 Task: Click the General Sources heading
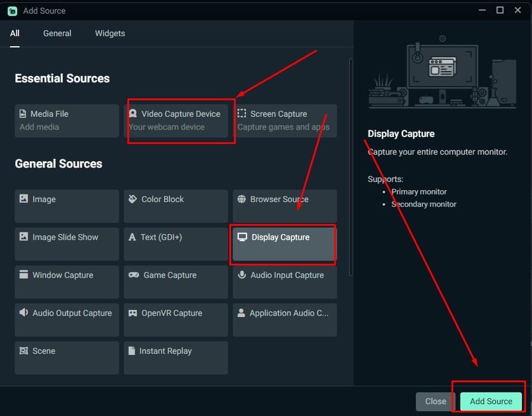59,164
